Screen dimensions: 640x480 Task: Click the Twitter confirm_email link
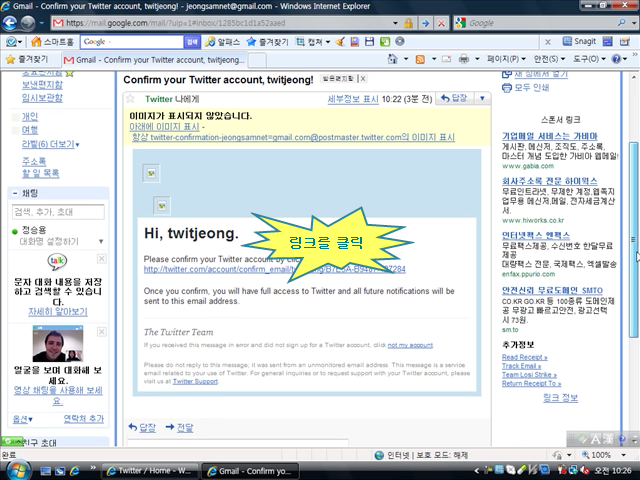point(275,269)
